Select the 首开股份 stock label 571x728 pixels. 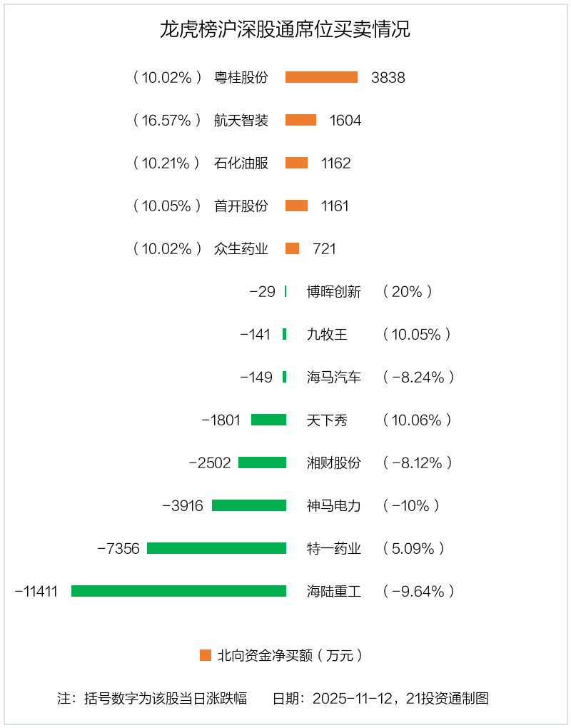(x=241, y=206)
